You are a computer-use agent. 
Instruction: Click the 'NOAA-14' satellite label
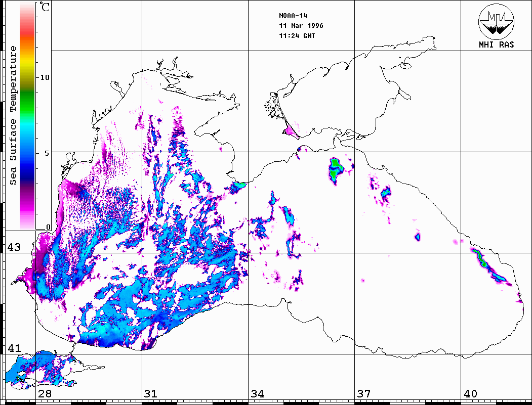[293, 16]
